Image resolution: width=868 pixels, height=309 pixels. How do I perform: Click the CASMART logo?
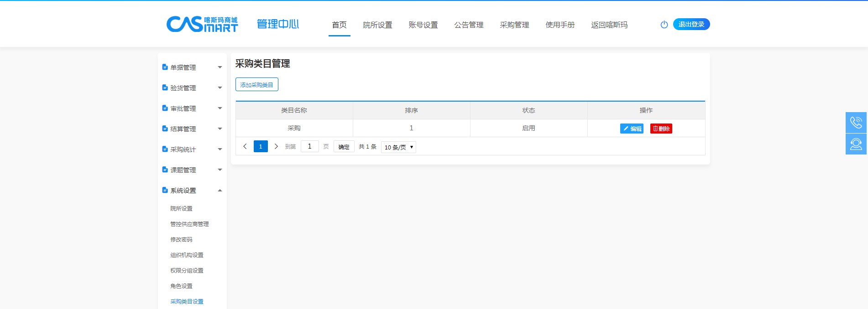click(x=202, y=24)
